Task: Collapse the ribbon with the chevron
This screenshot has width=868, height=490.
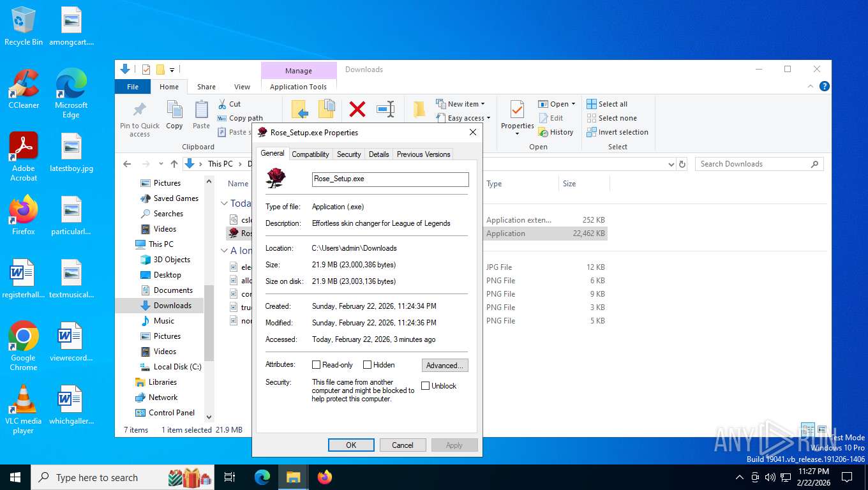Action: (811, 86)
